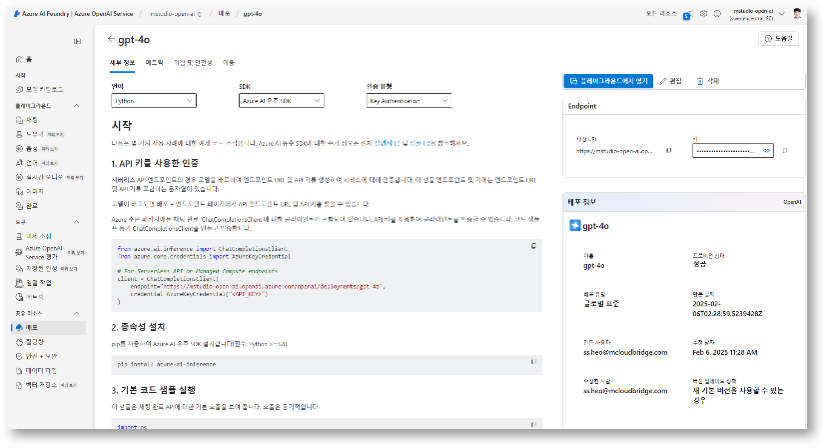Reveal the hidden API key with eye icon
Screen dimensions: 826x448
point(766,151)
